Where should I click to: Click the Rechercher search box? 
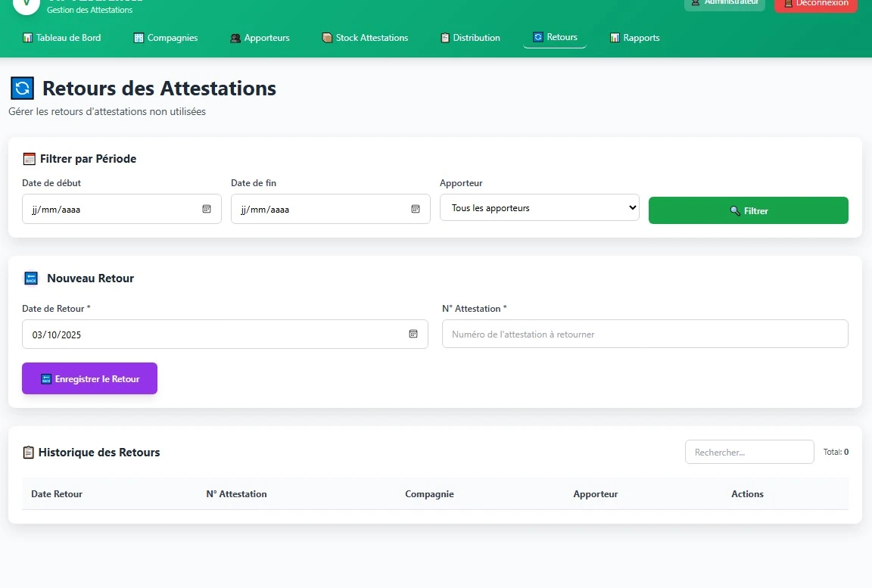(x=749, y=452)
